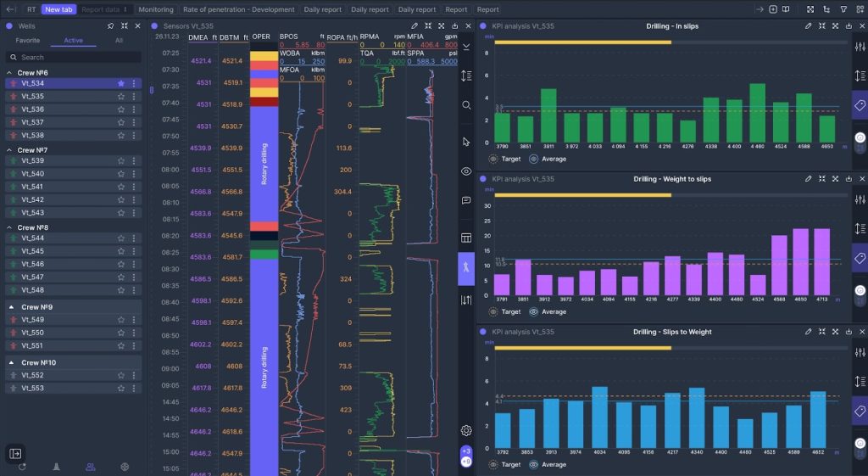The image size is (868, 476).
Task: Switch to the Monitoring tab
Action: click(x=156, y=9)
